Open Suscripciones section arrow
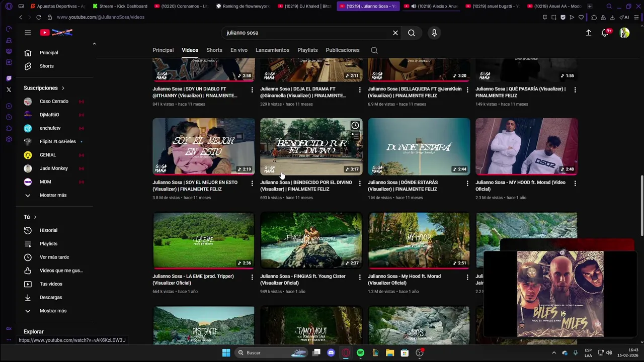 click(x=63, y=88)
